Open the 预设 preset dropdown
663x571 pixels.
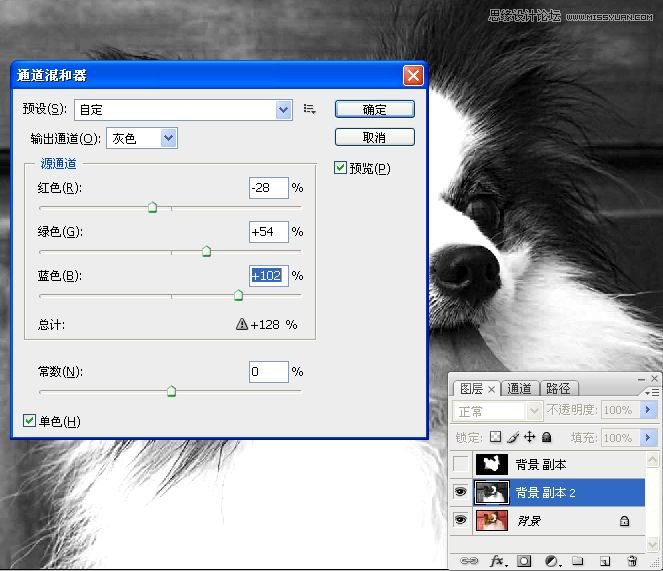click(283, 110)
